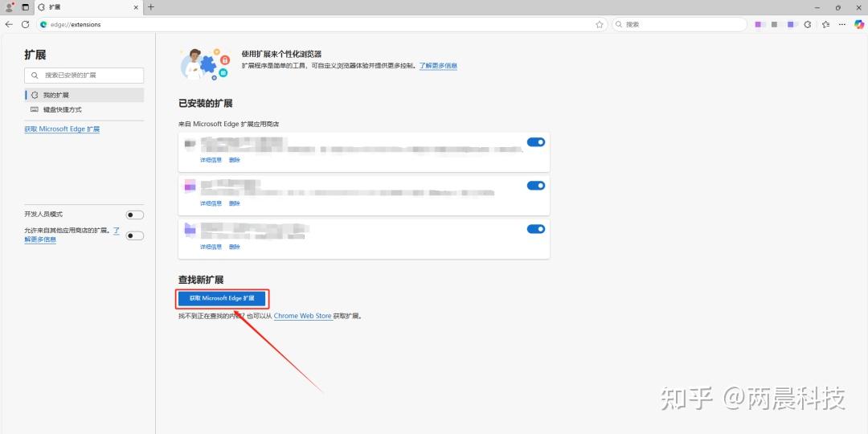Click 来自 Microsoft Edge 扩展应用商店 label
Viewport: 868px width, 434px height.
228,124
